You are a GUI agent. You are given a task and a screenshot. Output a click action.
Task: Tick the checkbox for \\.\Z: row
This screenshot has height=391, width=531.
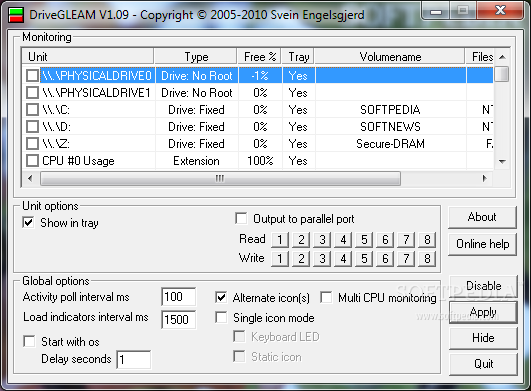(32, 144)
